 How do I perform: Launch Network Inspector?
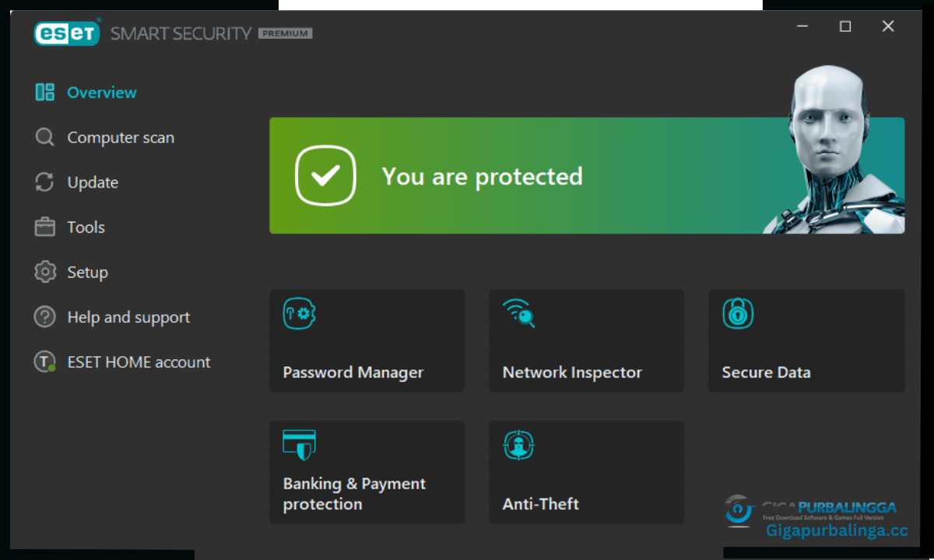[586, 341]
